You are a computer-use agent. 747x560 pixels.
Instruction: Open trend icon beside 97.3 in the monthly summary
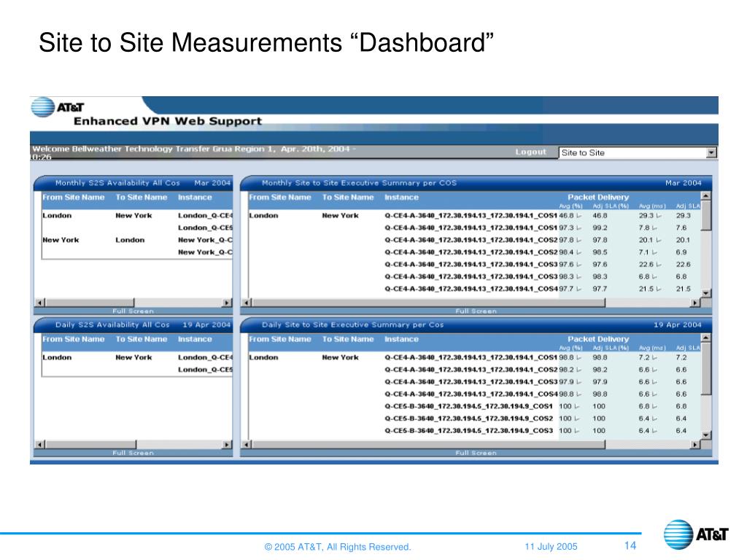578,228
